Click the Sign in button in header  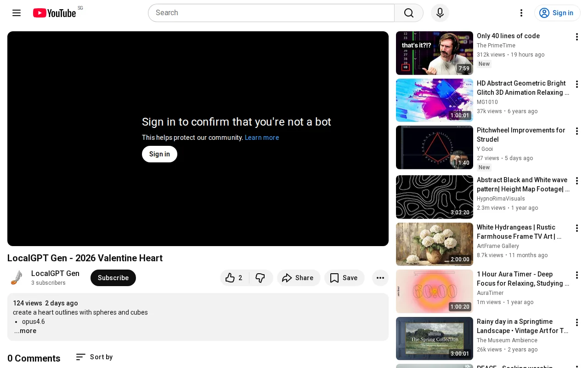[557, 13]
